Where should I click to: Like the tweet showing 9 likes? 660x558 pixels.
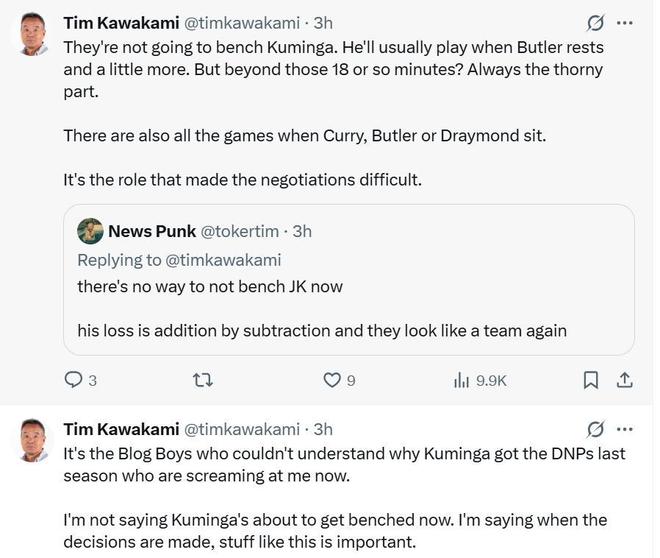click(x=333, y=380)
